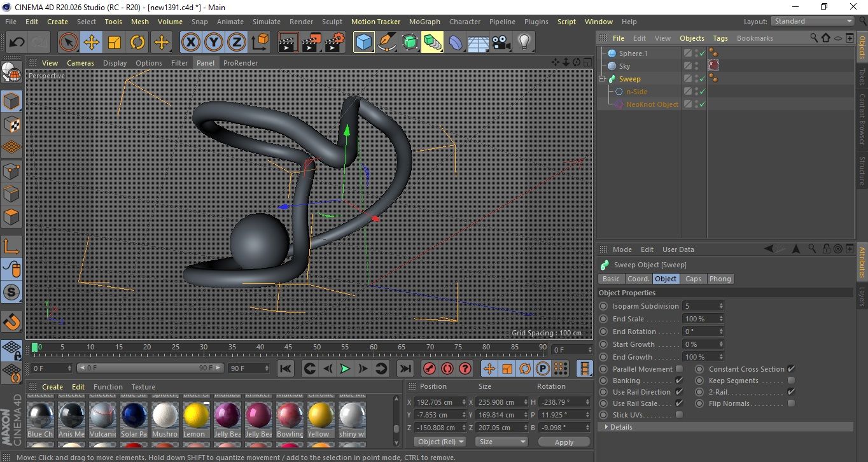868x462 pixels.
Task: Toggle the Enable Snap magnet icon
Action: pyautogui.click(x=11, y=321)
